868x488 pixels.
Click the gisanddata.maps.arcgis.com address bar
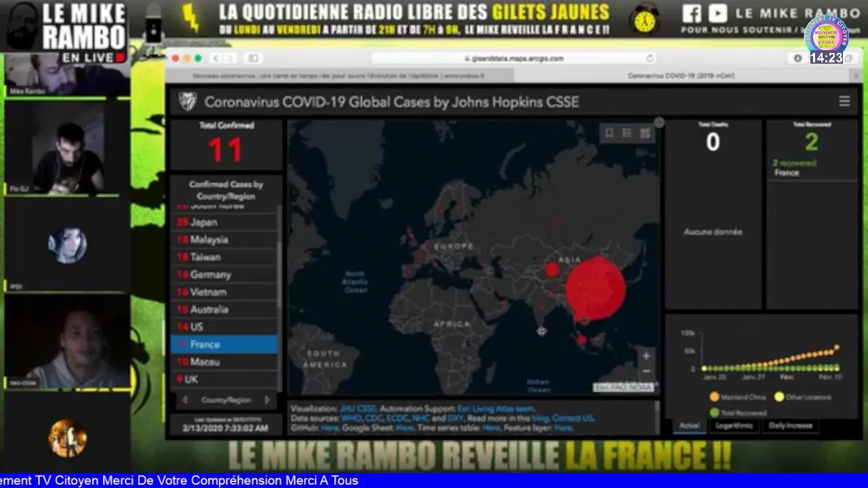point(513,58)
